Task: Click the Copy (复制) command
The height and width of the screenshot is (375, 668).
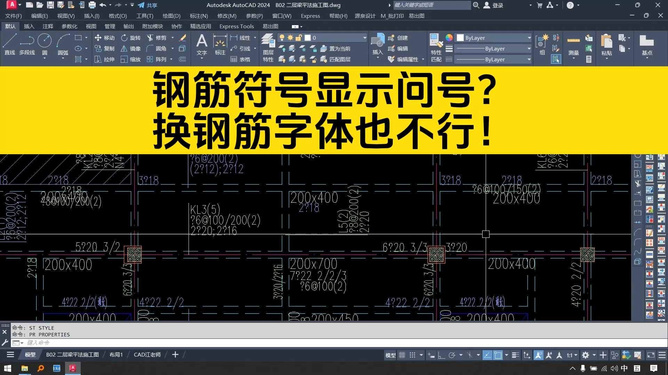Action: coord(104,49)
